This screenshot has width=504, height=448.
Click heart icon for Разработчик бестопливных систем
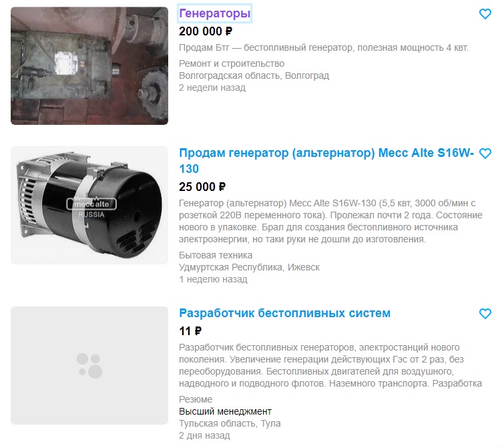pos(485,313)
